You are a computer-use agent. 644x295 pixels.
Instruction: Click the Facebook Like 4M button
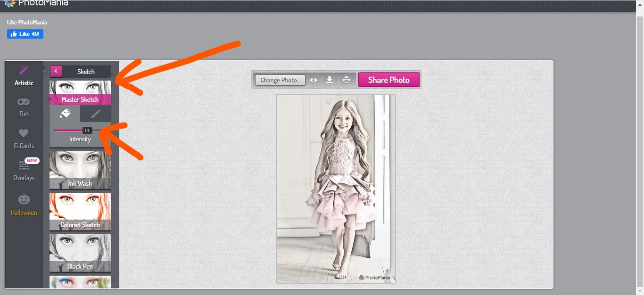25,34
